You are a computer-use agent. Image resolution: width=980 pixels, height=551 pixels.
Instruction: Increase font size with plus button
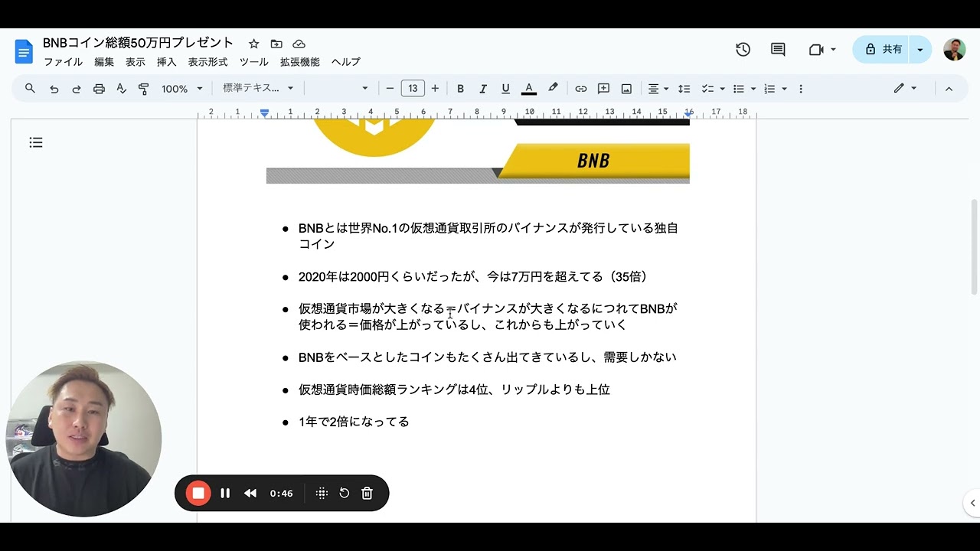point(435,89)
